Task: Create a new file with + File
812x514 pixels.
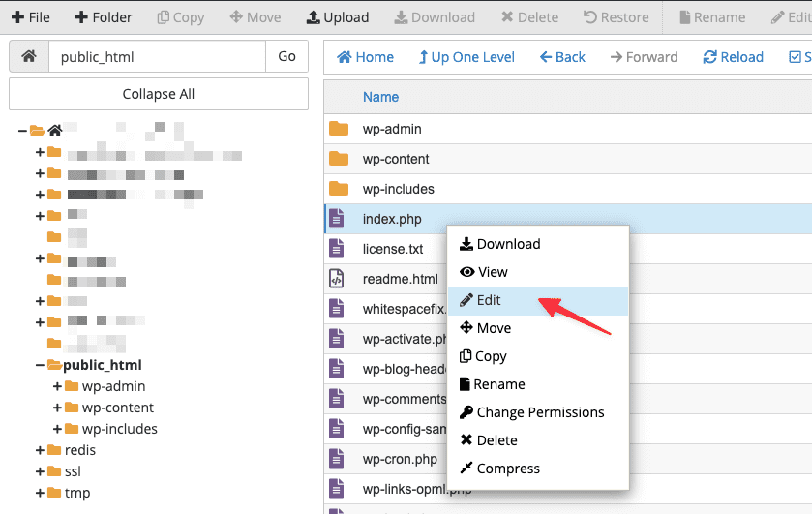Action: 31,17
